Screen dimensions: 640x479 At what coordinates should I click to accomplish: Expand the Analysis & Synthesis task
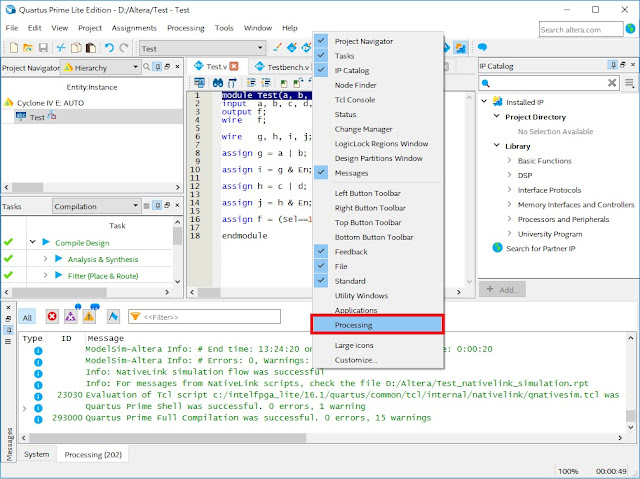tap(46, 259)
